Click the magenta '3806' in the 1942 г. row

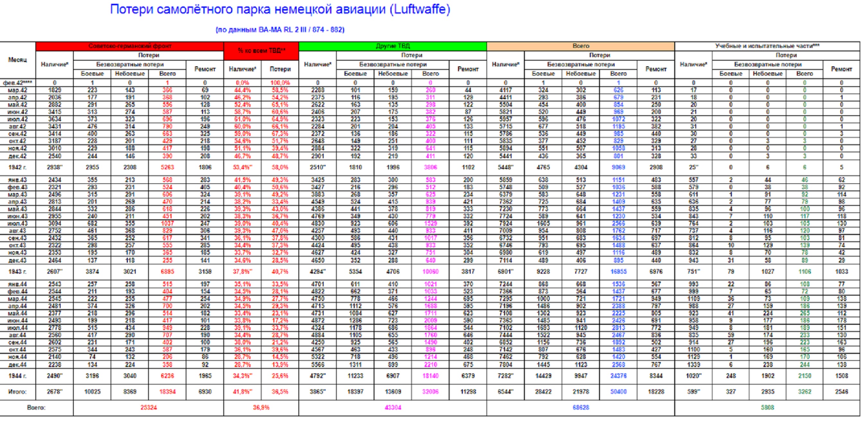(x=430, y=167)
